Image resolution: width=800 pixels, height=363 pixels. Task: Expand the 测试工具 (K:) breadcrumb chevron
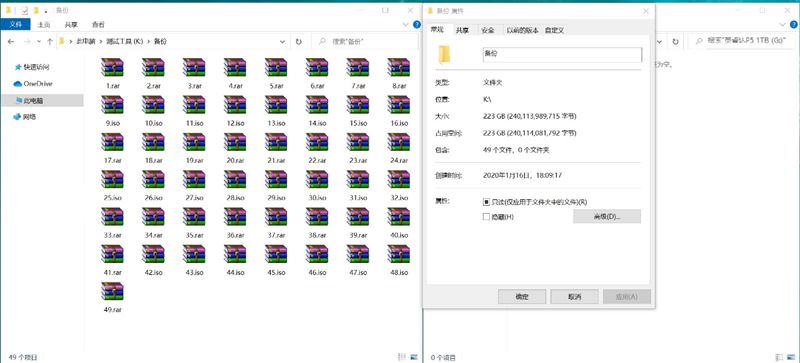pos(148,41)
